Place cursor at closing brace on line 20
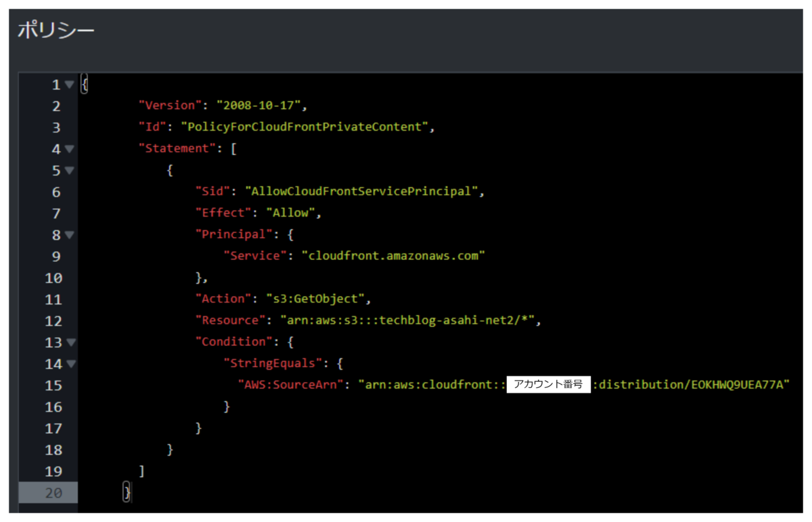The width and height of the screenshot is (812, 522). point(126,493)
